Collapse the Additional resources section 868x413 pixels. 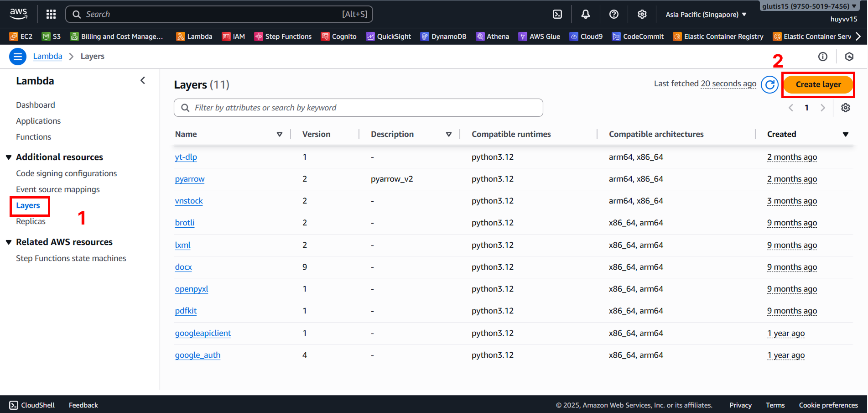pos(9,157)
